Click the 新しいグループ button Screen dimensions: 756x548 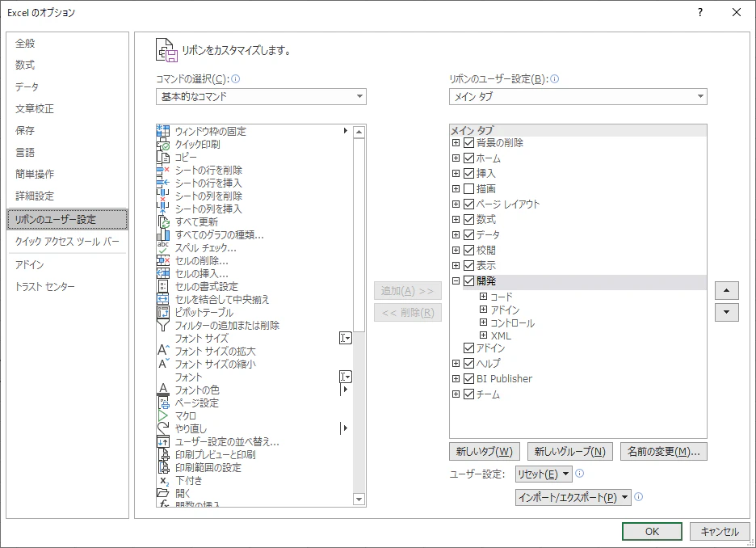(x=570, y=452)
